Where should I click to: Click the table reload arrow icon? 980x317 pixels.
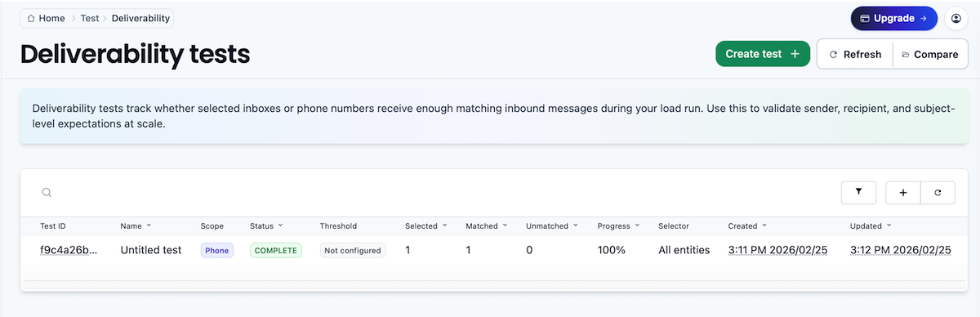point(938,193)
